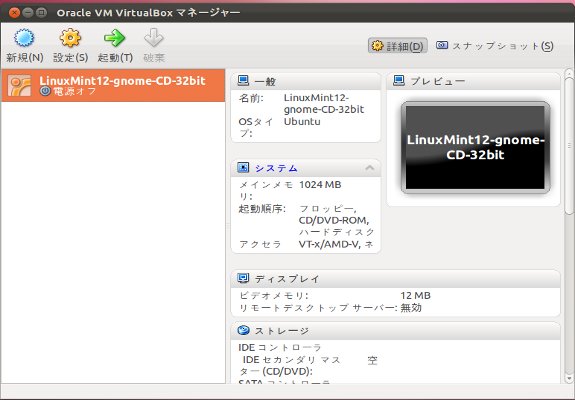Click the Discard (破棄) down-arrow icon
The image size is (575, 400).
[153, 38]
